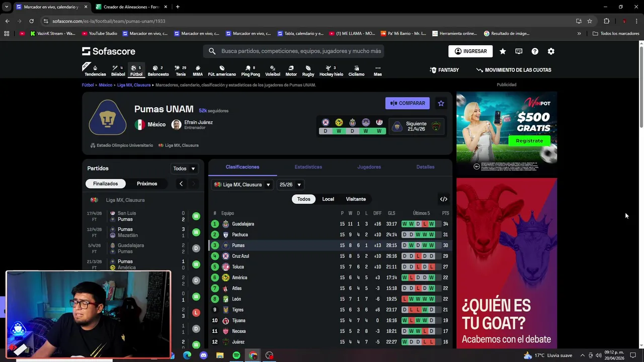Open the feedback icon in the Sofascore header
The image size is (644, 362).
[519, 51]
